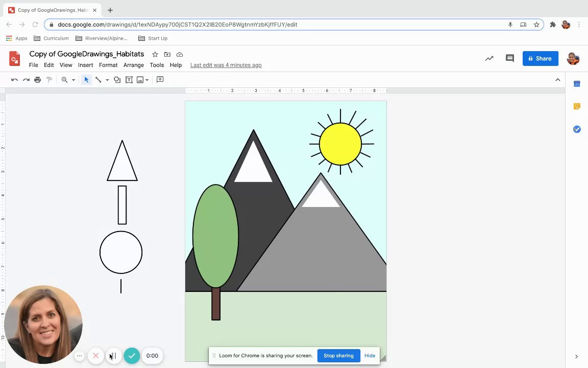Click the Add comment toolbar icon
This screenshot has height=368, width=588.
click(160, 80)
